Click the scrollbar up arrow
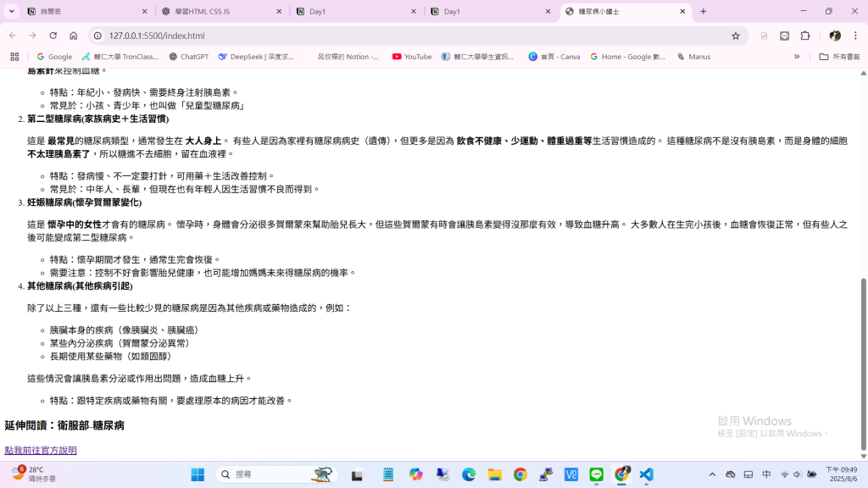 [863, 73]
